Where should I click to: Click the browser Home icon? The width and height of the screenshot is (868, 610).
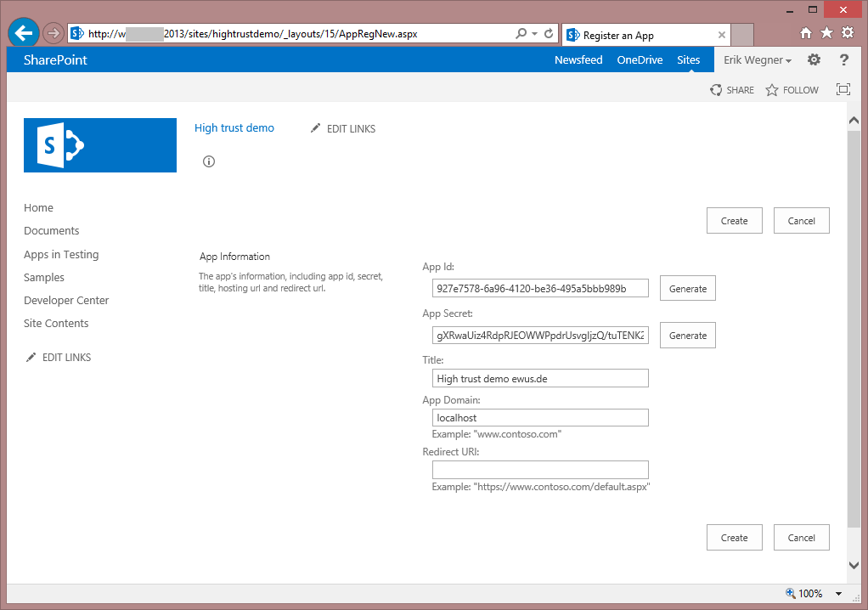point(804,31)
